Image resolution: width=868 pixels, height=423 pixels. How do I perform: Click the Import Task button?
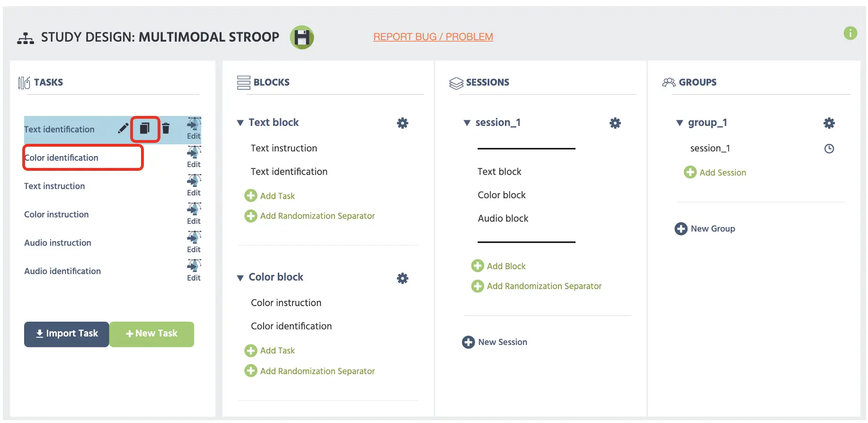pyautogui.click(x=67, y=334)
